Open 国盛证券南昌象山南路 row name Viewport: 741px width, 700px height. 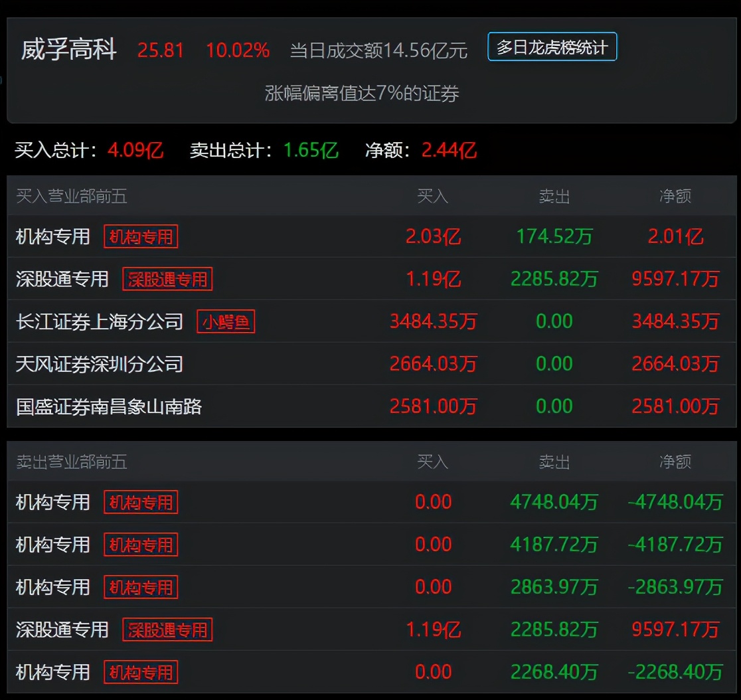109,406
